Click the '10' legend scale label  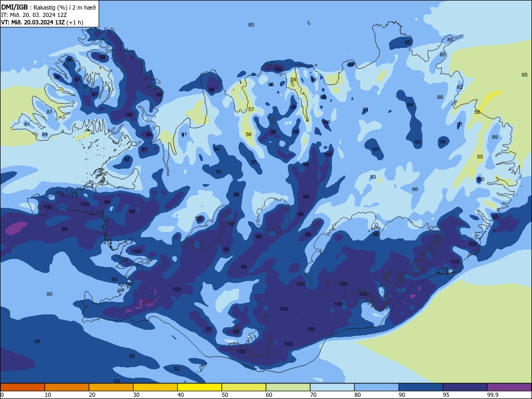coord(48,395)
